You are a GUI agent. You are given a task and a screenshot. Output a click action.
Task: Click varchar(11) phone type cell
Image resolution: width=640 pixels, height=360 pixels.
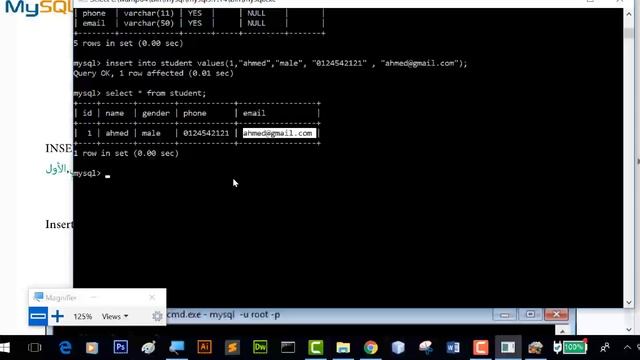[149, 13]
